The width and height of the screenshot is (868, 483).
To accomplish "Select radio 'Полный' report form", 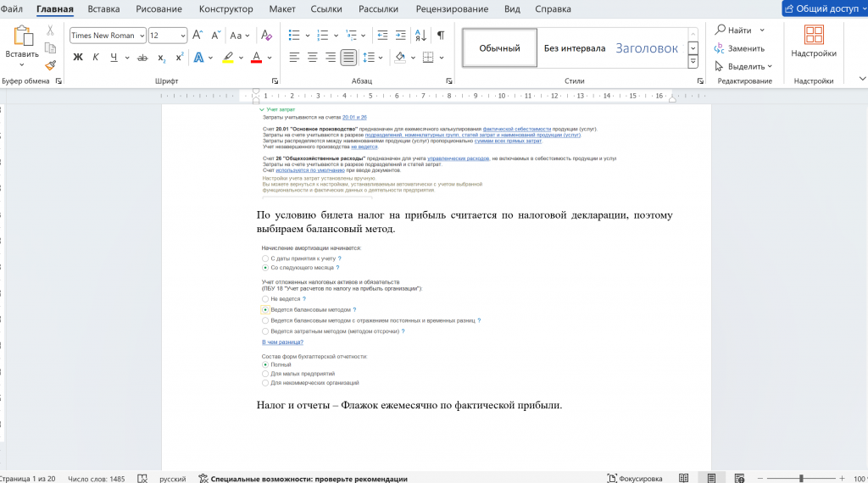I will [x=265, y=364].
